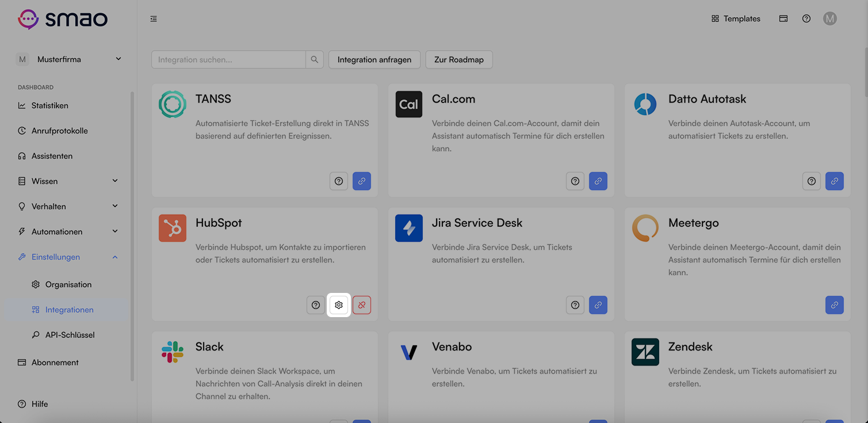Image resolution: width=868 pixels, height=423 pixels.
Task: Click the Integration anfragen button
Action: tap(374, 59)
